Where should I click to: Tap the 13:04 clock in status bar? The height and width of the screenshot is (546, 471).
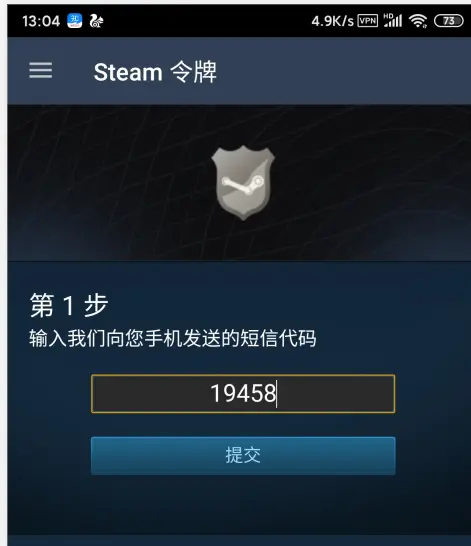[41, 21]
